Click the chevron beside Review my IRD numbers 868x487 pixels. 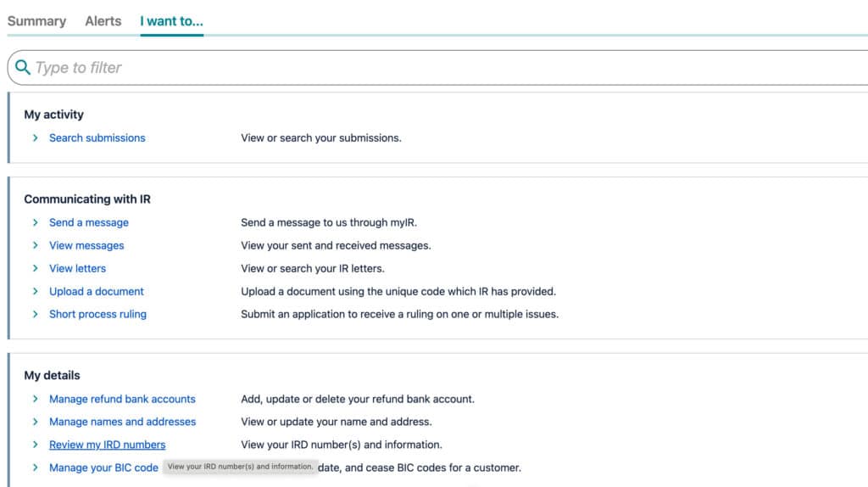pyautogui.click(x=36, y=445)
